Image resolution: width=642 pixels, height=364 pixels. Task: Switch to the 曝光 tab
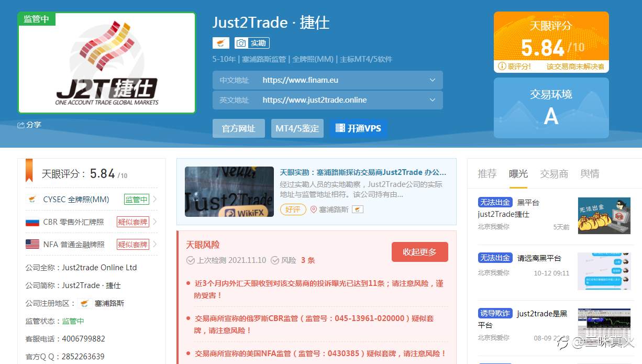(518, 174)
